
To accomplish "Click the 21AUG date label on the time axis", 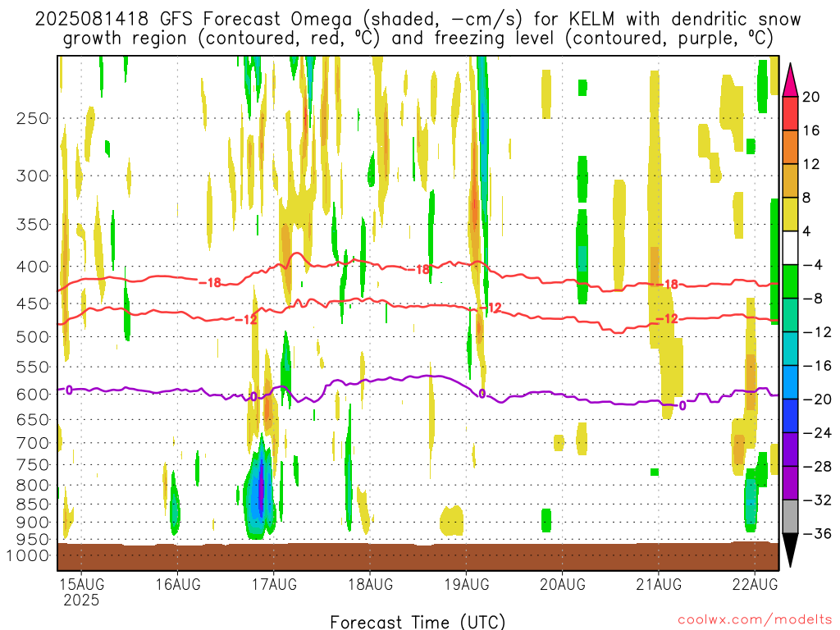I will pyautogui.click(x=659, y=584).
